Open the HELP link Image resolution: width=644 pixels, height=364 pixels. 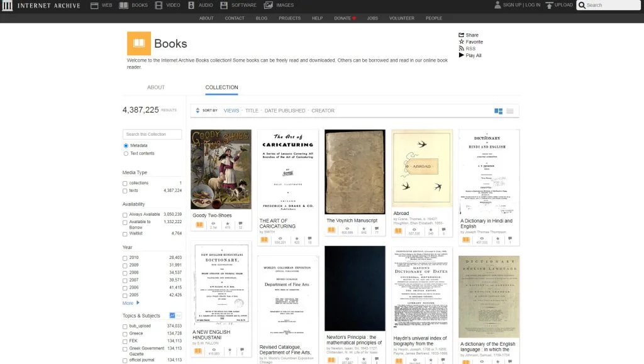[317, 18]
